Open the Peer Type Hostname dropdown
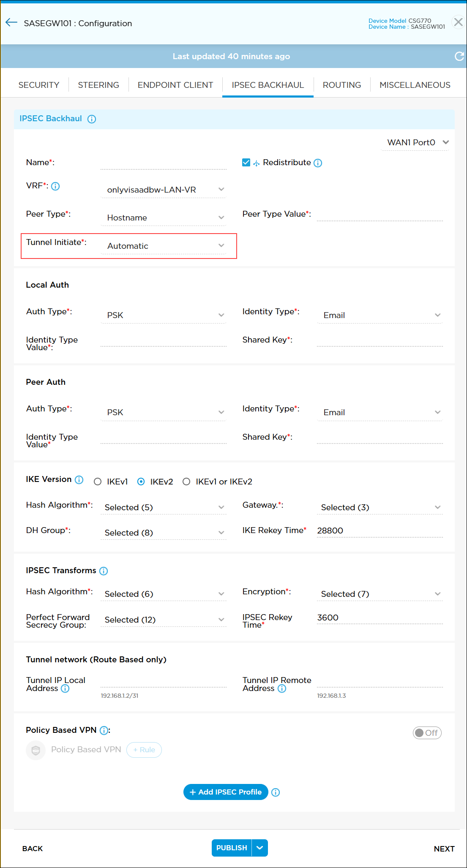 coord(164,218)
